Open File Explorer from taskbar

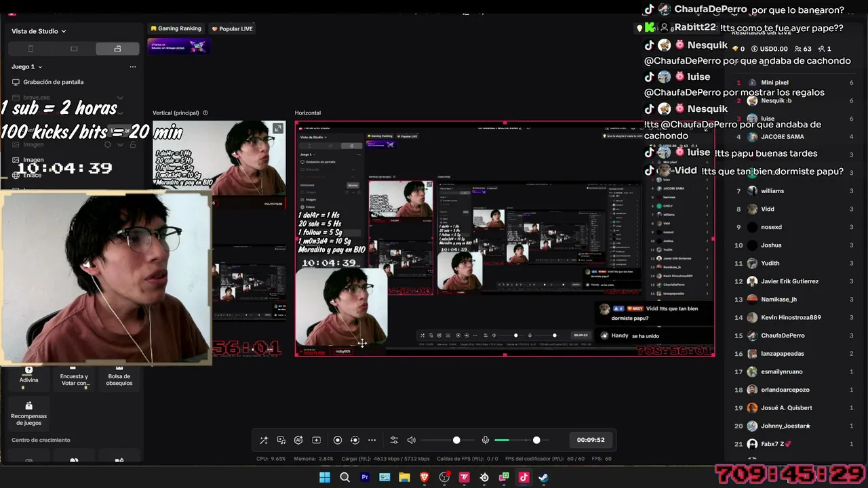tap(405, 477)
